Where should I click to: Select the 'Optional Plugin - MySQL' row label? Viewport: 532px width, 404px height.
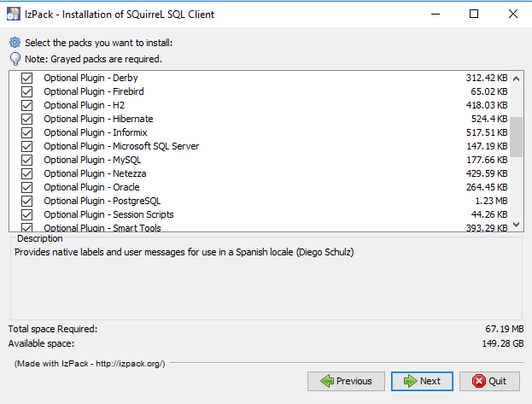pyautogui.click(x=92, y=160)
